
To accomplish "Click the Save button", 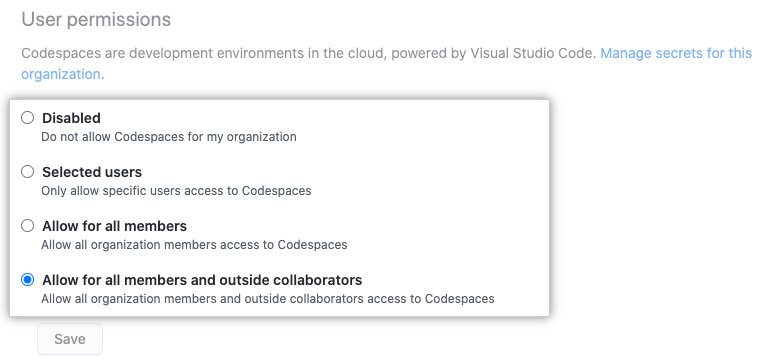I will tap(70, 339).
